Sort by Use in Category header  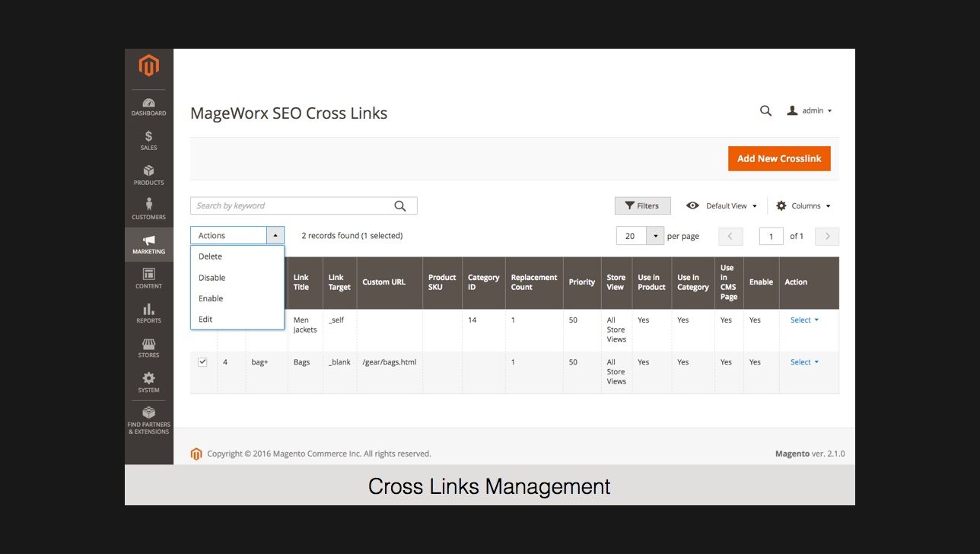pyautogui.click(x=693, y=282)
